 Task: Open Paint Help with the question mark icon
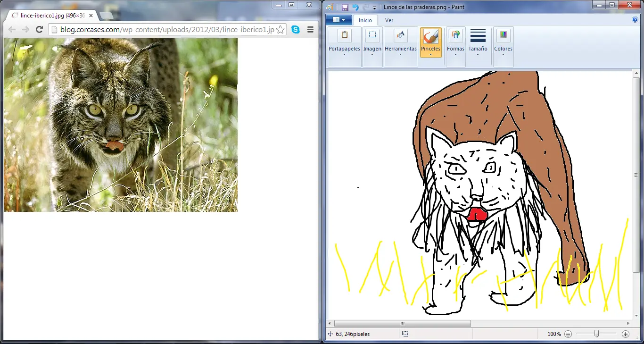(635, 20)
